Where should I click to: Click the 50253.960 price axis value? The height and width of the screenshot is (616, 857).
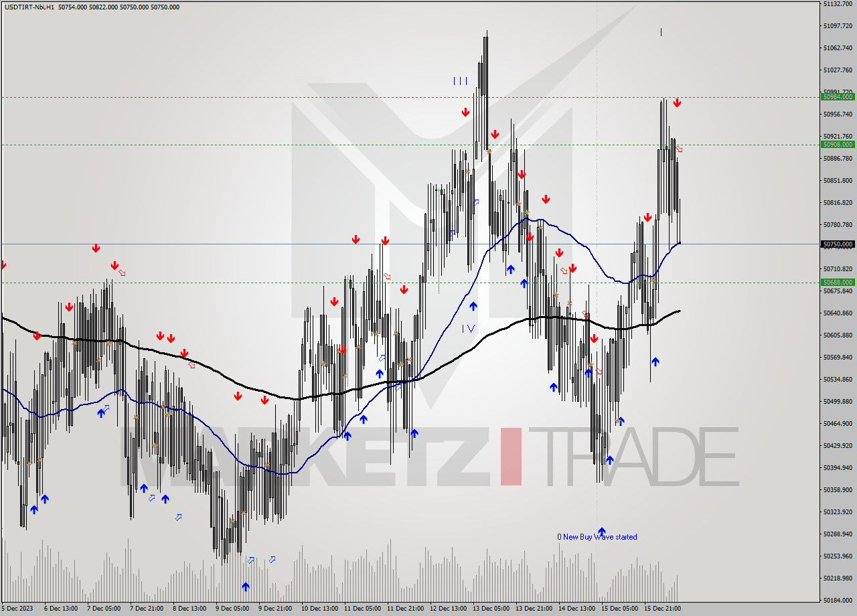click(838, 556)
